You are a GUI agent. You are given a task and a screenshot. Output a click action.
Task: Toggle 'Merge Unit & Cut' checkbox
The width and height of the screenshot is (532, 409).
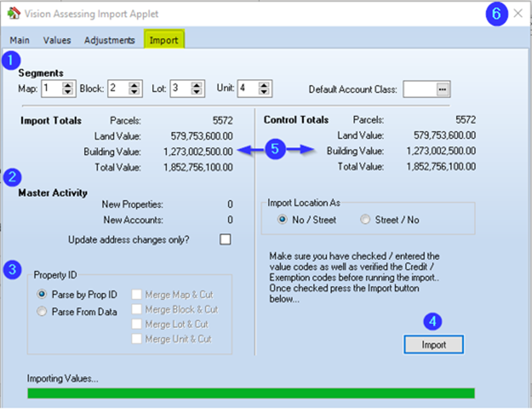(x=136, y=338)
